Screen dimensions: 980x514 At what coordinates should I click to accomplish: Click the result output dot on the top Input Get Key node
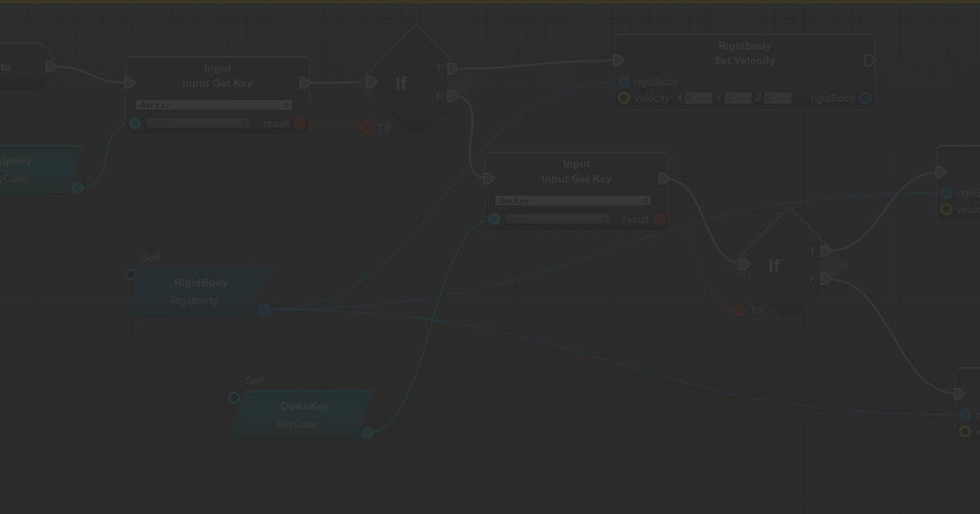click(x=299, y=124)
